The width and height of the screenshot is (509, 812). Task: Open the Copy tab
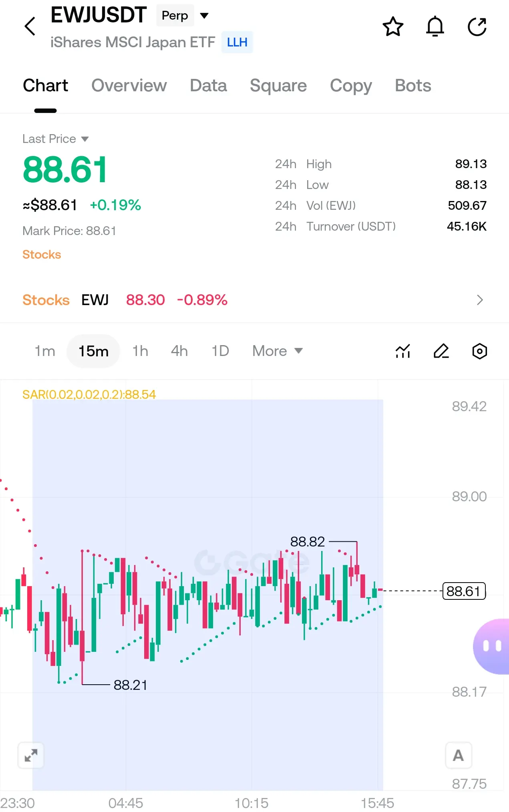pyautogui.click(x=351, y=86)
